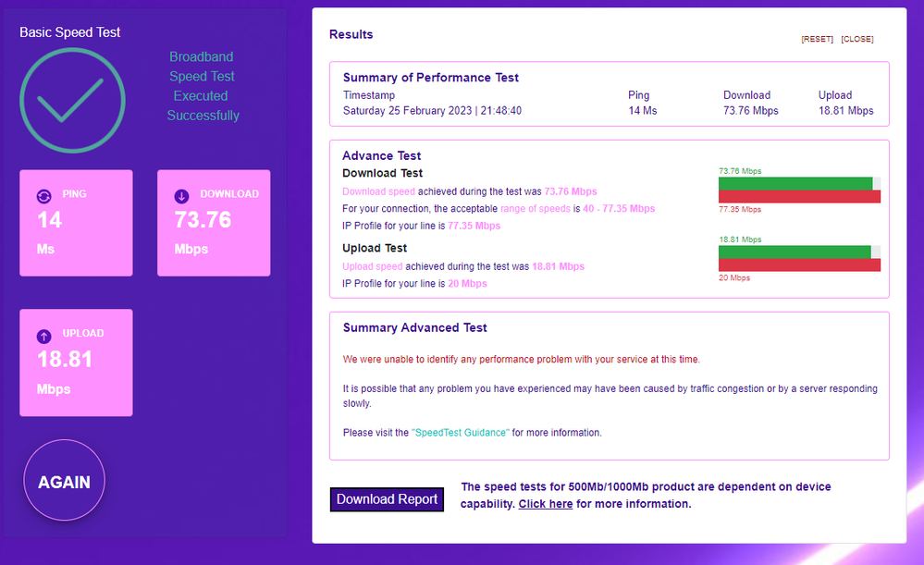924x565 pixels.
Task: Click the 20 Mbps upload IP Profile text
Action: (470, 284)
